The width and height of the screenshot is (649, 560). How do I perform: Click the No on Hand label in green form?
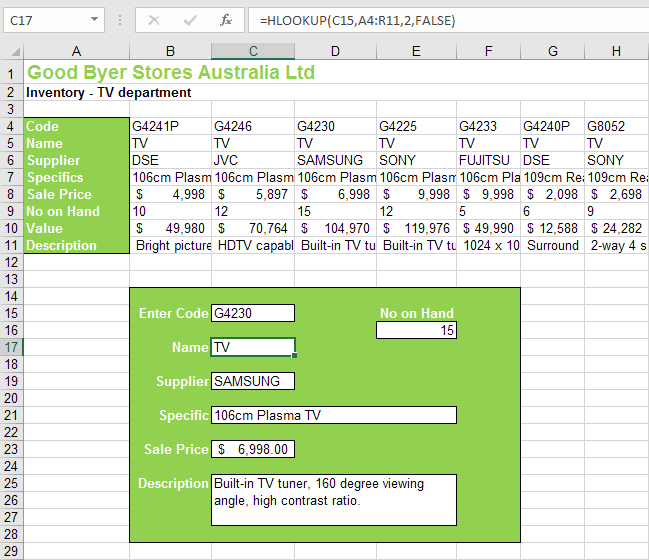coord(417,313)
